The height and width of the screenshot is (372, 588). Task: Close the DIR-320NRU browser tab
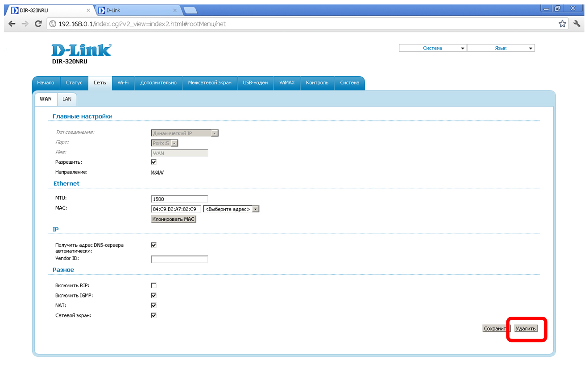(88, 10)
